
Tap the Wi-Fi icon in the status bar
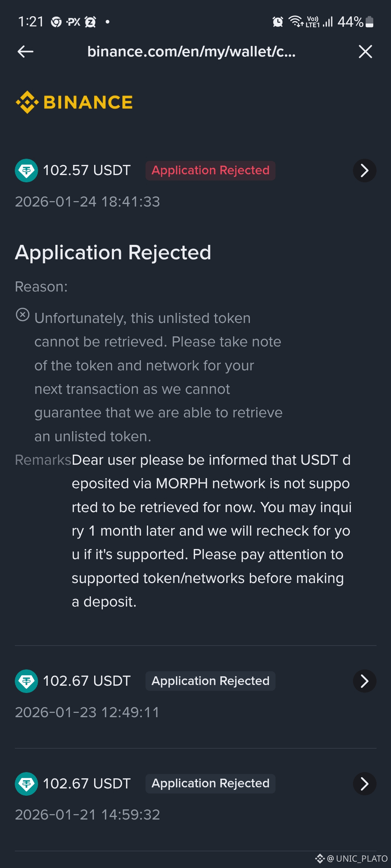click(x=297, y=22)
